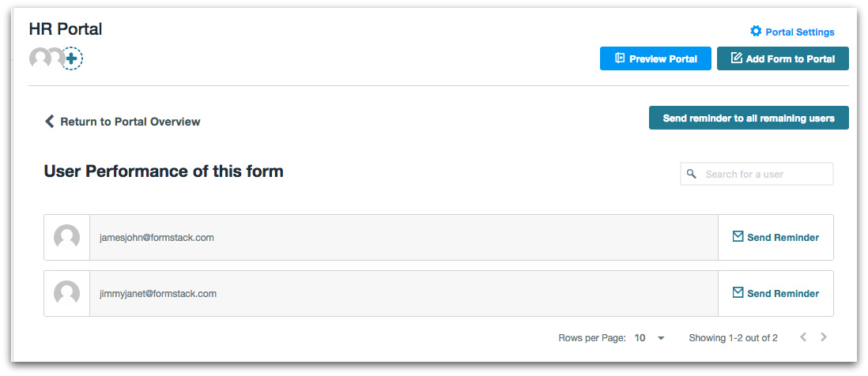Click the search magnifier icon
Image resolution: width=868 pixels, height=376 pixels.
692,174
